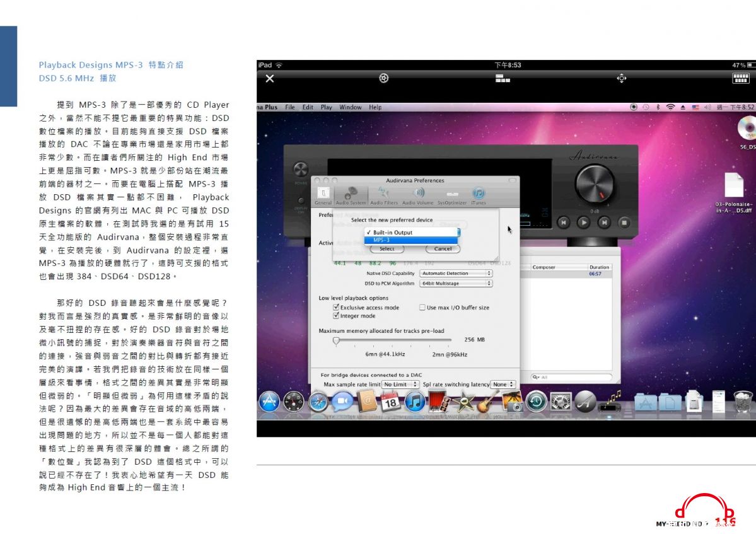Open Spl rate switching latency dropdown

coord(503,384)
